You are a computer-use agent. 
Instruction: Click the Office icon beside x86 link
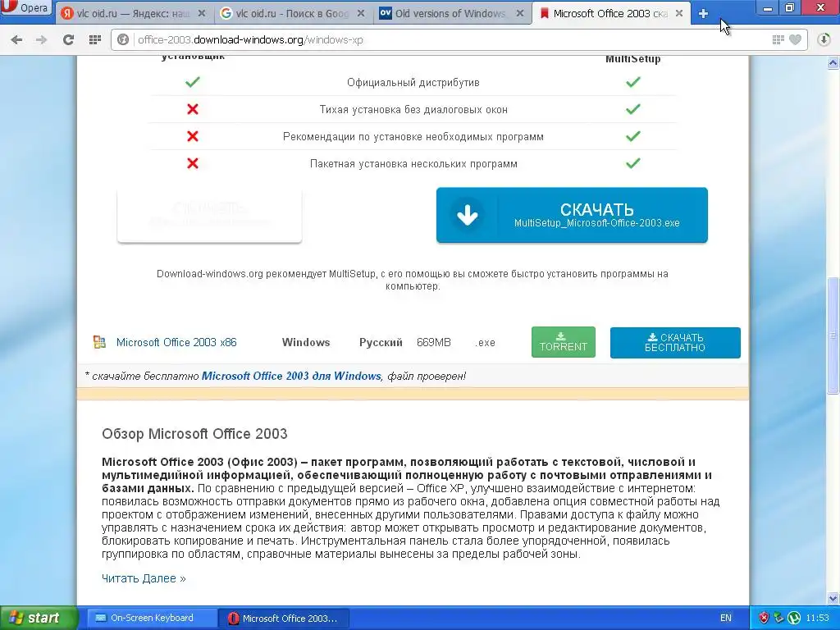pyautogui.click(x=99, y=342)
